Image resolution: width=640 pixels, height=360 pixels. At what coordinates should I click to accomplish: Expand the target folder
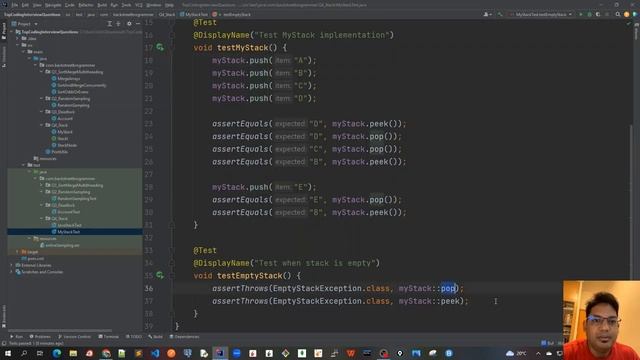click(18, 252)
